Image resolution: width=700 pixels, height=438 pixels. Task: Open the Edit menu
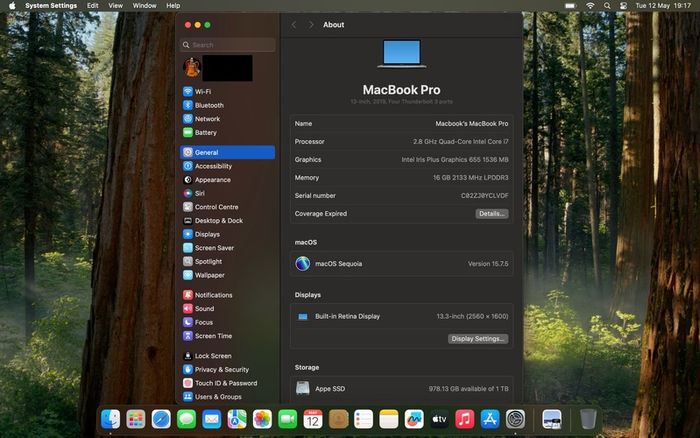[x=92, y=5]
